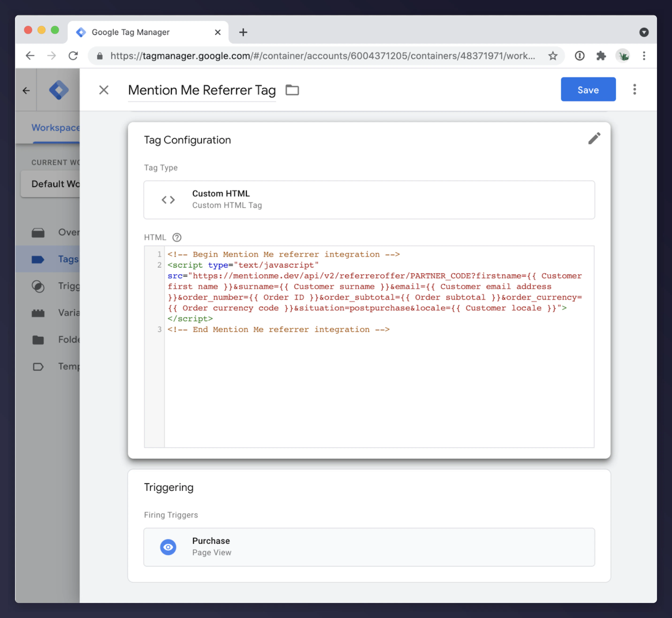Navigate back in the browser
The height and width of the screenshot is (618, 672).
click(x=30, y=55)
